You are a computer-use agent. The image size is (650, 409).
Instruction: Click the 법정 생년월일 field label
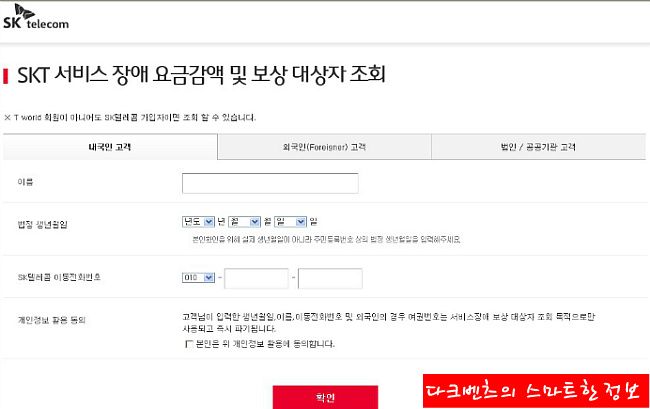pyautogui.click(x=42, y=224)
